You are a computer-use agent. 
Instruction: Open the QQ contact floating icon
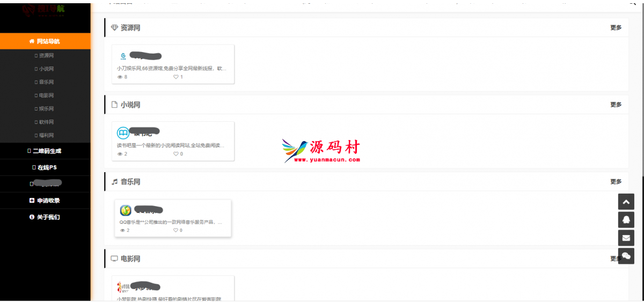(x=626, y=220)
